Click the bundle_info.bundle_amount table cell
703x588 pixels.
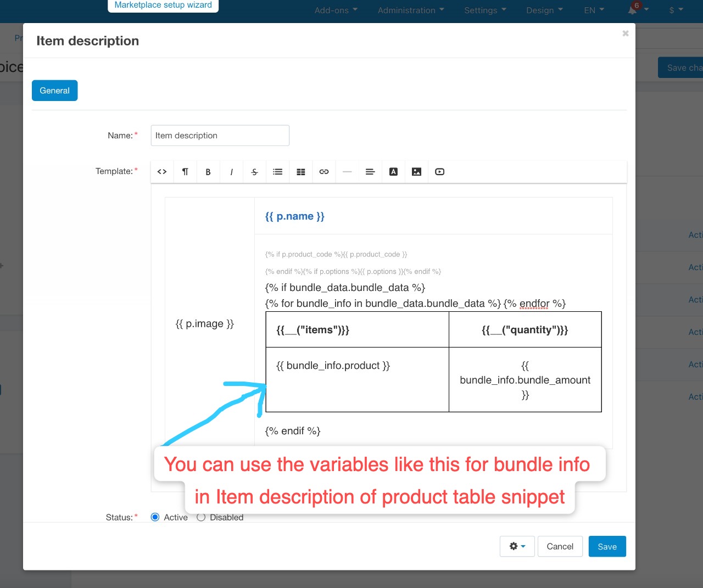click(x=525, y=379)
